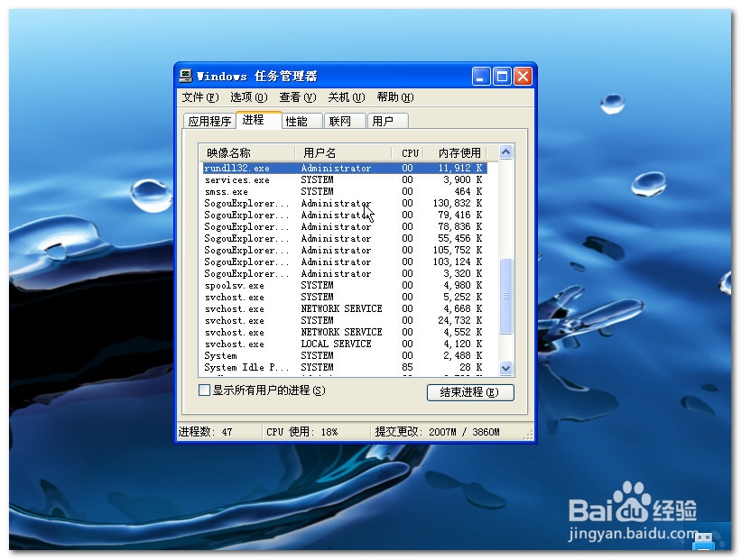Enable 显示所有用户的进程 checkbox
Viewport: 741px width, 560px height.
pyautogui.click(x=204, y=390)
